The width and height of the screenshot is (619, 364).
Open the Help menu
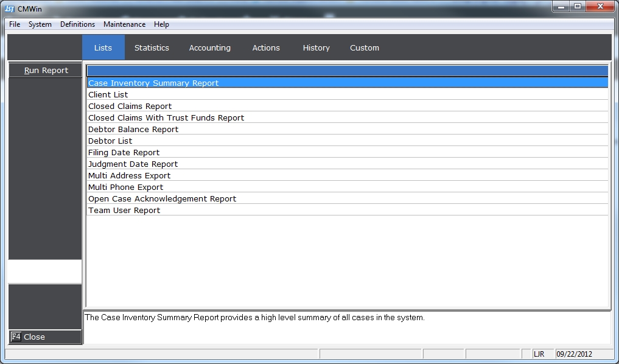tap(161, 24)
